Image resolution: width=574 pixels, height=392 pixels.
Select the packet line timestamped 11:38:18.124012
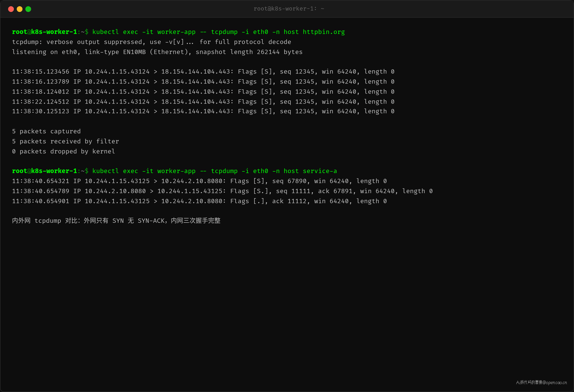(x=203, y=92)
